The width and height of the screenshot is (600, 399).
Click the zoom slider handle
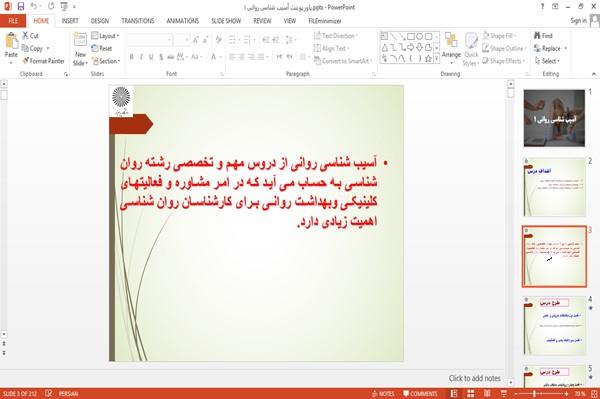pyautogui.click(x=534, y=394)
